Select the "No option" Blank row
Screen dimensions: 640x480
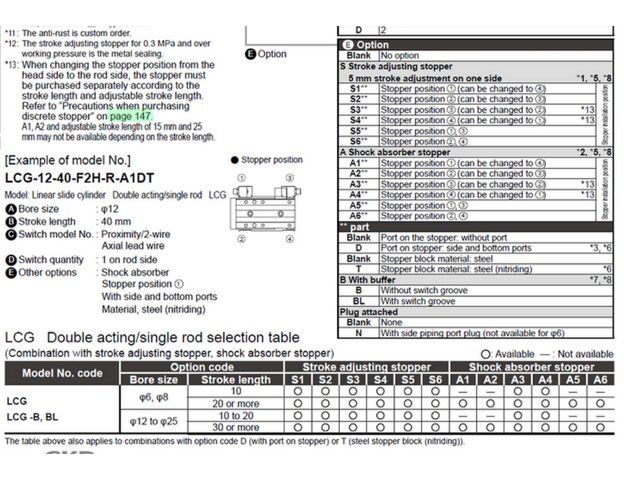click(476, 56)
